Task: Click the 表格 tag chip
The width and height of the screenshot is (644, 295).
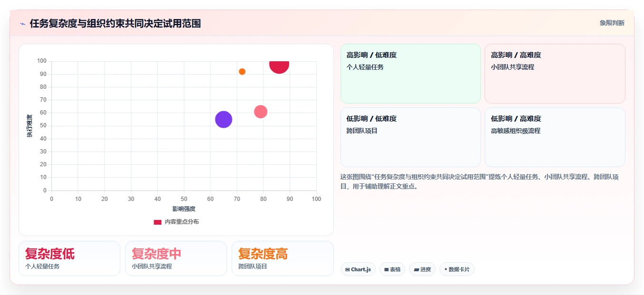Action: point(392,269)
